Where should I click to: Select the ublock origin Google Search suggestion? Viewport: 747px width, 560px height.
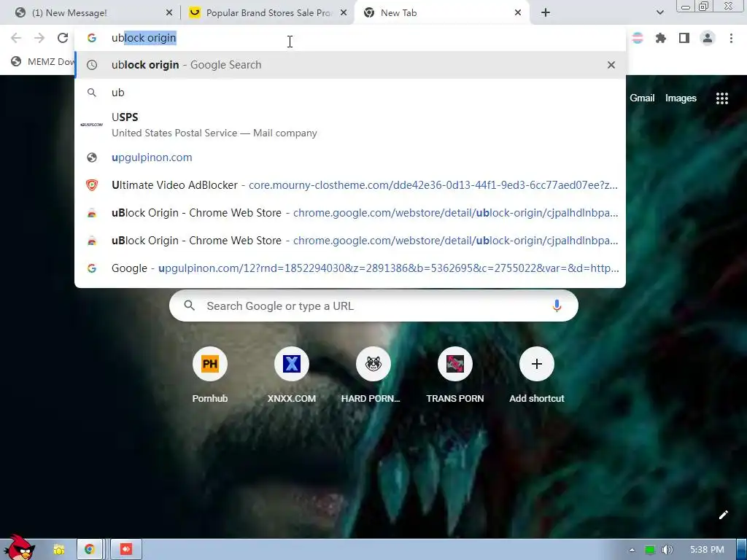[350, 65]
